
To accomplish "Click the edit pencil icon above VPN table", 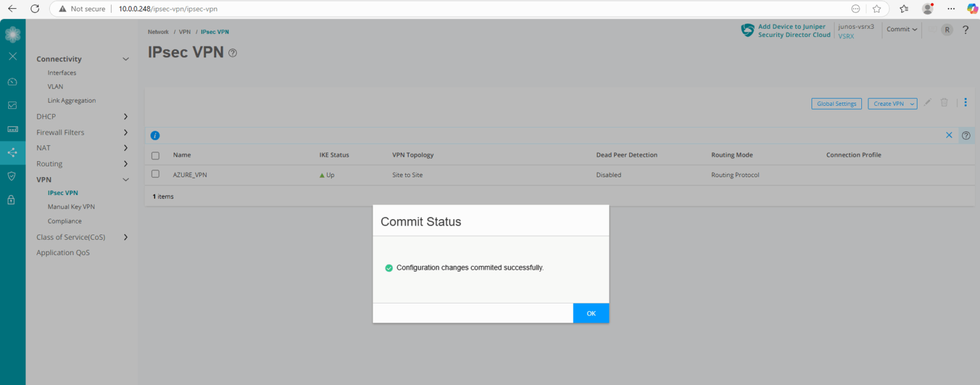I will pyautogui.click(x=928, y=103).
